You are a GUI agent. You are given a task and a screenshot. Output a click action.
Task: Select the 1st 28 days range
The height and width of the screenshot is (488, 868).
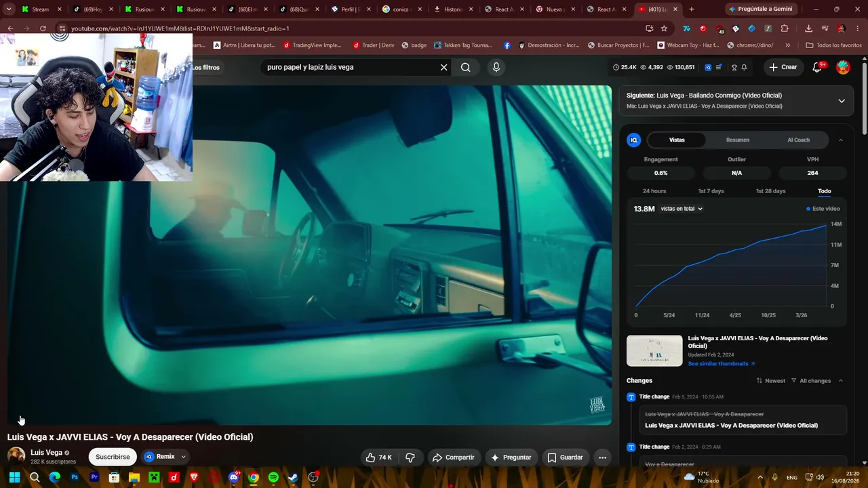770,191
